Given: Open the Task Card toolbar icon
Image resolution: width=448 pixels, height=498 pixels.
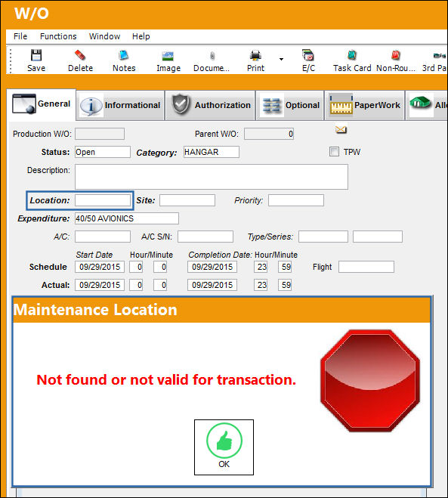Looking at the screenshot, I should click(352, 56).
